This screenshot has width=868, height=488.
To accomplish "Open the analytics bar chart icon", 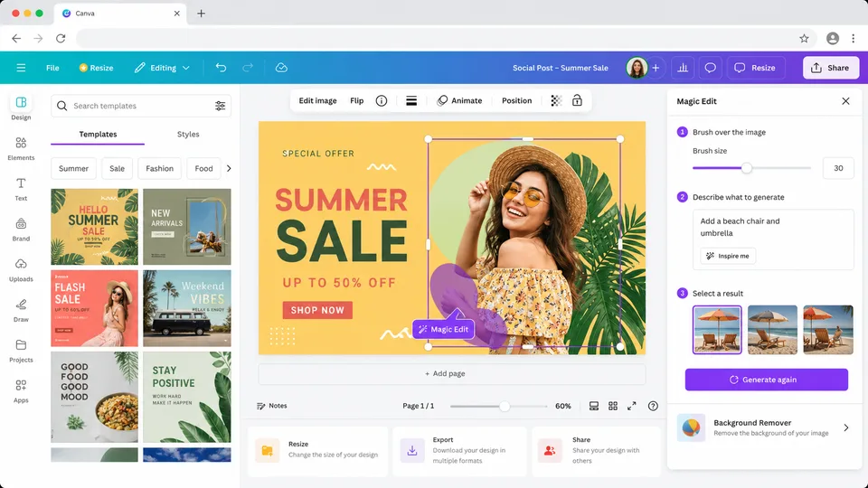I will pyautogui.click(x=683, y=68).
